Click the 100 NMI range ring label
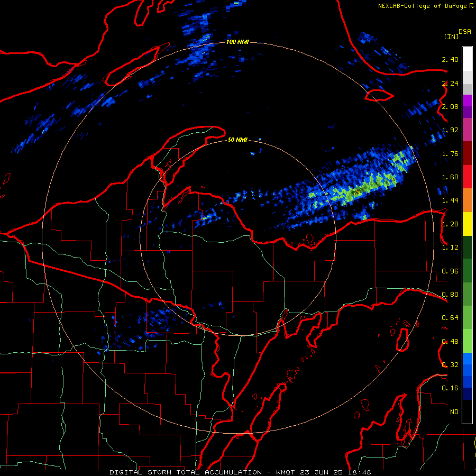The height and width of the screenshot is (476, 476). point(237,42)
